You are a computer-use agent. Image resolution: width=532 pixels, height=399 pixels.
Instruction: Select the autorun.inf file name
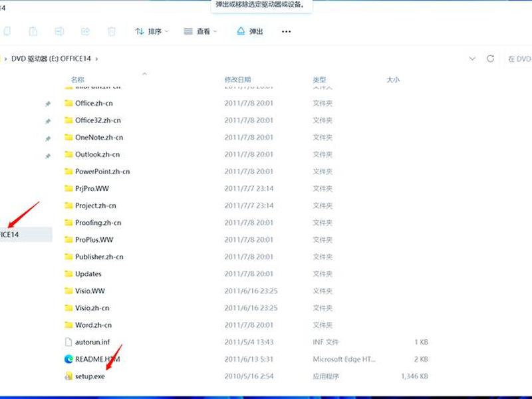[92, 342]
